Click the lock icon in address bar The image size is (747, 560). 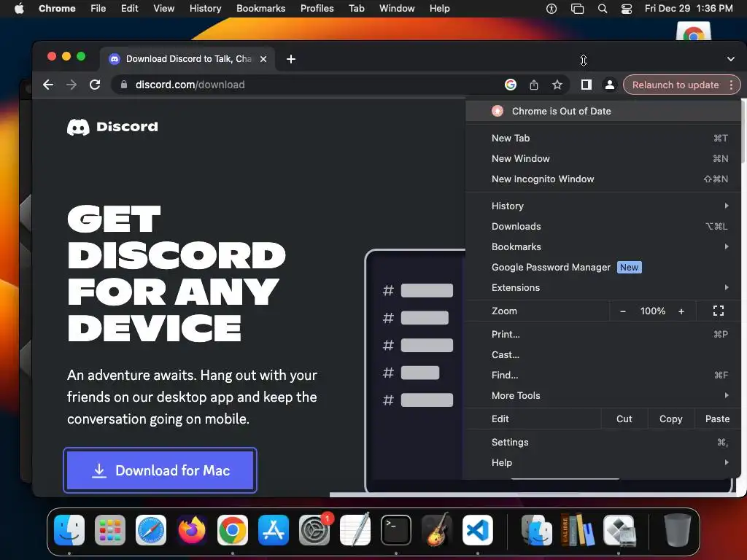click(124, 85)
